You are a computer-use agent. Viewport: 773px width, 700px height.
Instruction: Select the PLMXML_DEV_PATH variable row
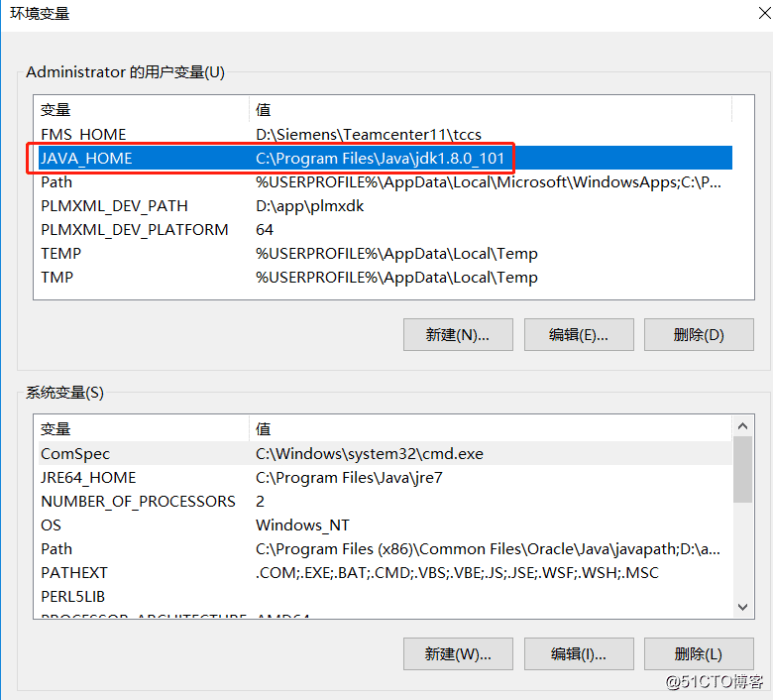click(x=386, y=205)
